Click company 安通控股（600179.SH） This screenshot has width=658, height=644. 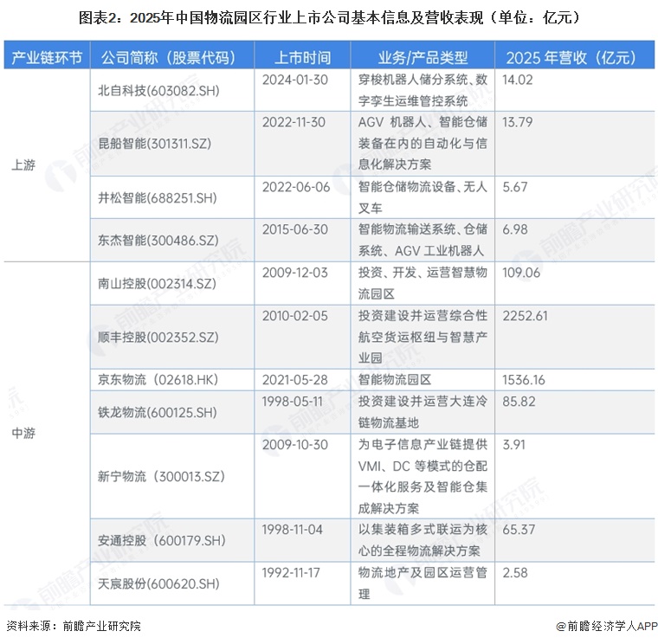162,540
